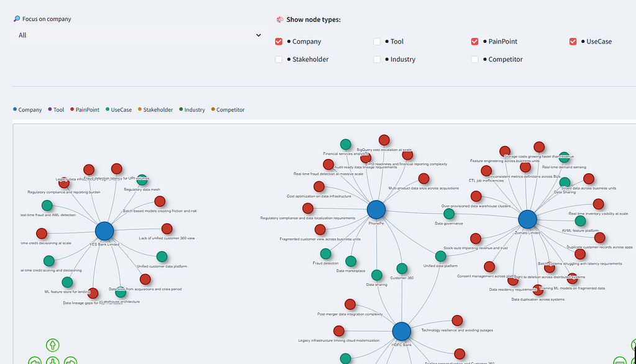
Task: Click the Data sharing node below PhonePe
Action: click(376, 275)
